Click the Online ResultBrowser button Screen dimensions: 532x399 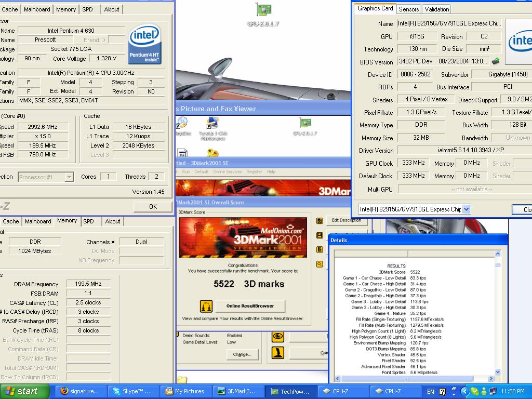(x=250, y=306)
